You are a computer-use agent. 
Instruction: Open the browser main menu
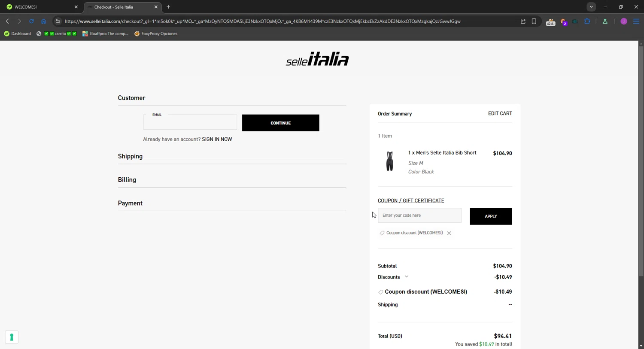[636, 21]
